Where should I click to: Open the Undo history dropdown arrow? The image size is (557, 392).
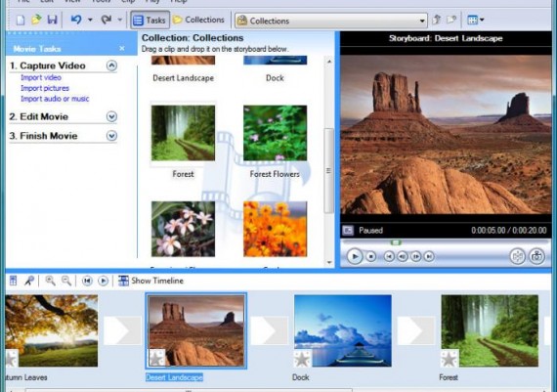pyautogui.click(x=90, y=20)
